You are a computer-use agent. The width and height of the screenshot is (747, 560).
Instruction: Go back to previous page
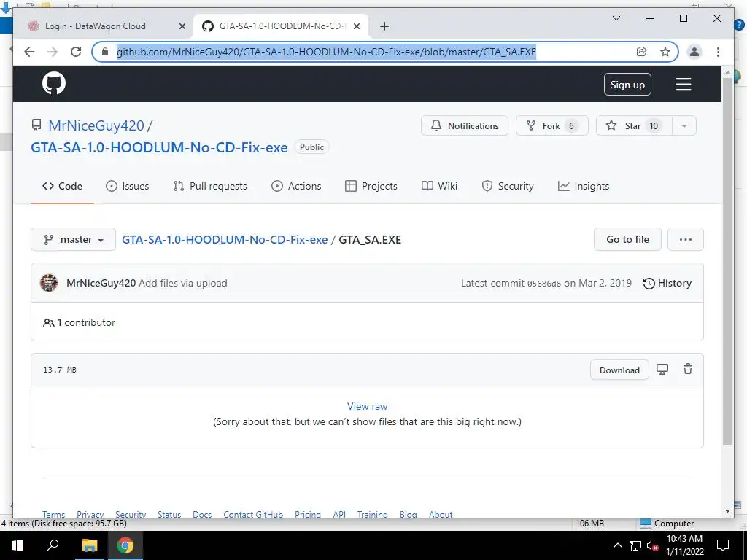click(29, 52)
